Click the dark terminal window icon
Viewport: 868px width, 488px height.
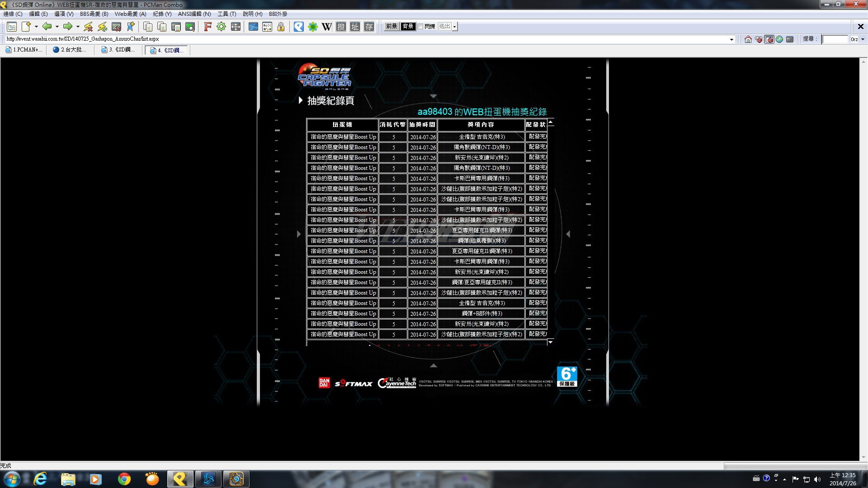point(790,39)
